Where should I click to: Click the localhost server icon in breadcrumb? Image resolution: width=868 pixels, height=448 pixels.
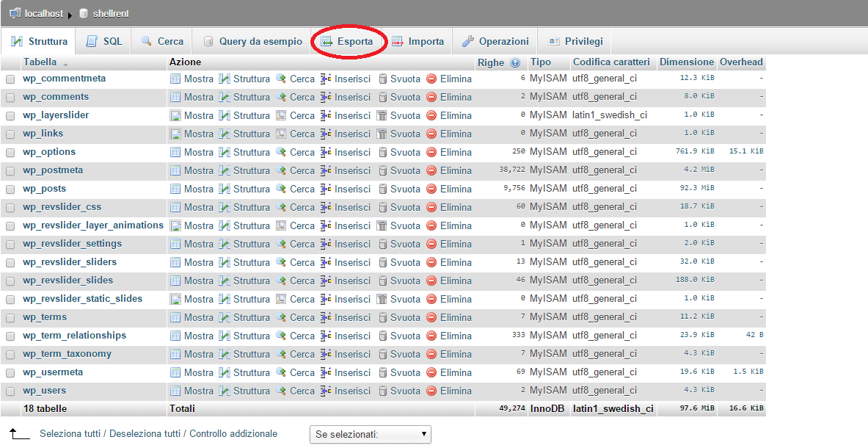coord(15,13)
